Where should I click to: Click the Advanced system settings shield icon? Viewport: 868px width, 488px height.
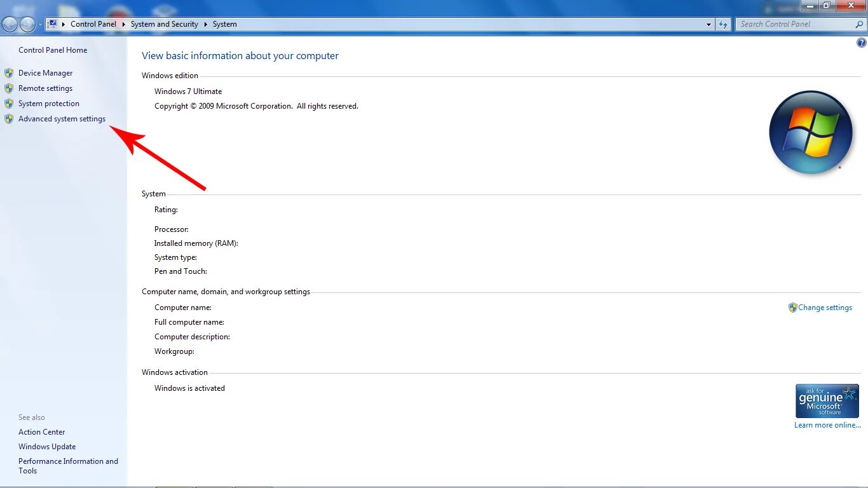point(9,119)
